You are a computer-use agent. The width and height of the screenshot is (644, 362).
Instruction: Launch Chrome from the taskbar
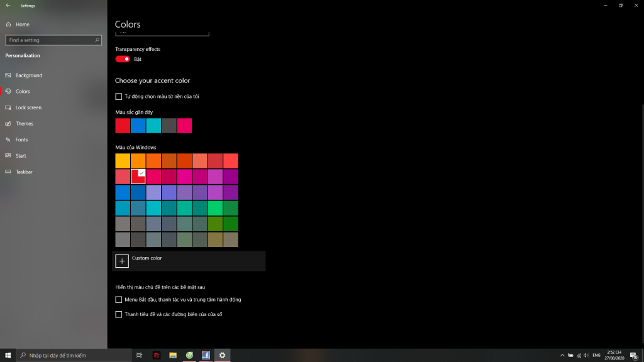coord(189,355)
